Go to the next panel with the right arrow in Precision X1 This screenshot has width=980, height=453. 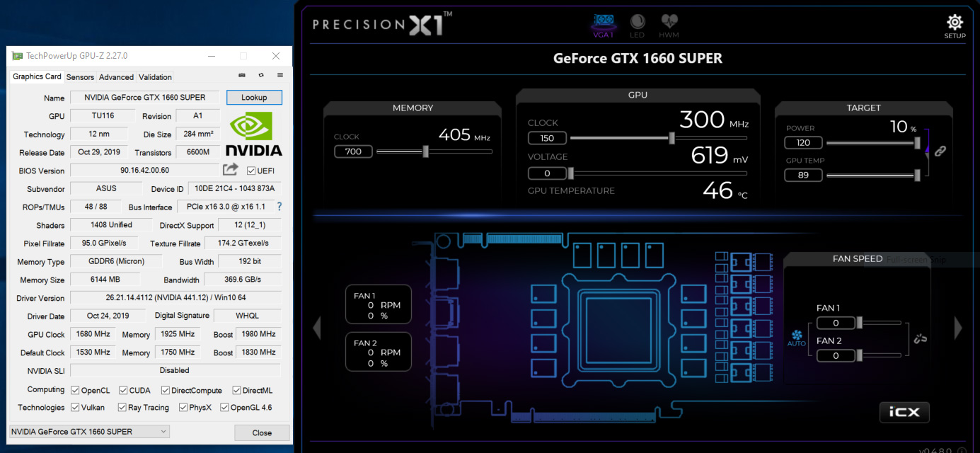[x=959, y=327]
